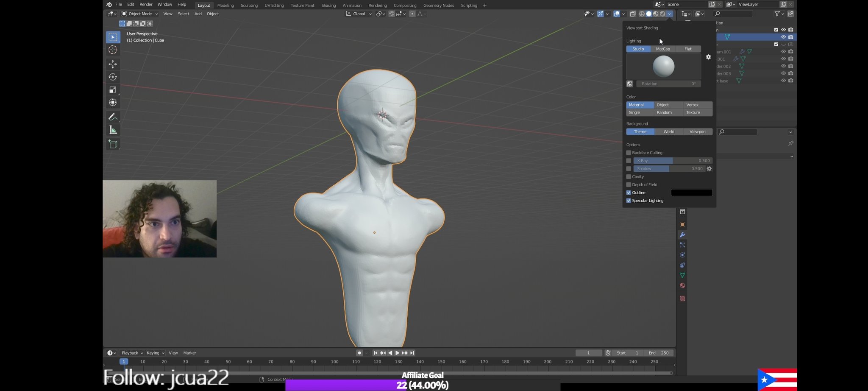Open the Playback dropdown in timeline

coord(132,353)
